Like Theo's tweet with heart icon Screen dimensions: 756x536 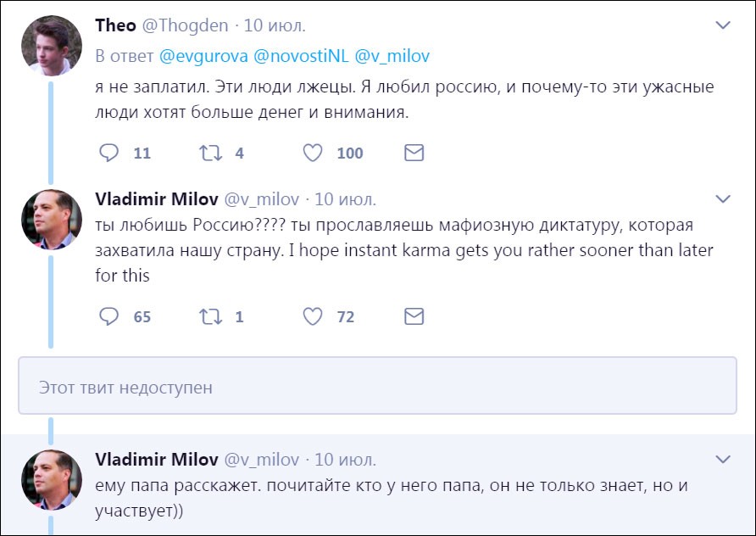pos(313,153)
